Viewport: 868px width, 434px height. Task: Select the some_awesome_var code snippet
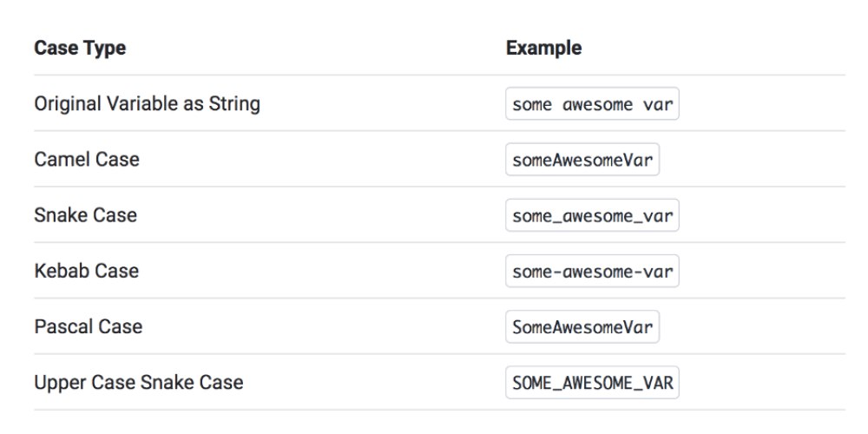(x=592, y=215)
